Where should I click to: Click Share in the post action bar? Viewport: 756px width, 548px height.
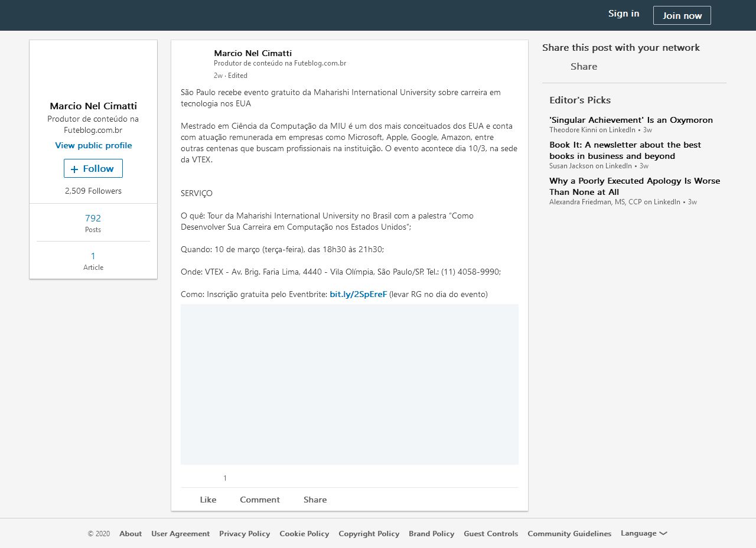coord(315,500)
